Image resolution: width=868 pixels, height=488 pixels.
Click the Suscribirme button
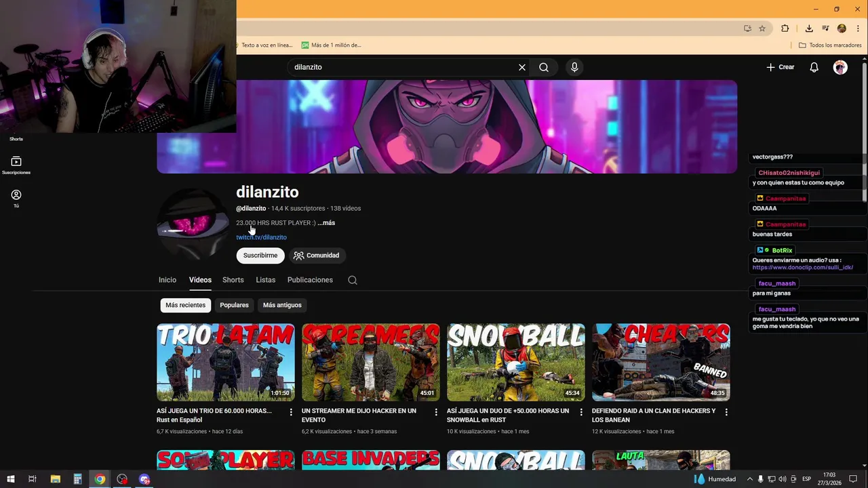(x=260, y=256)
